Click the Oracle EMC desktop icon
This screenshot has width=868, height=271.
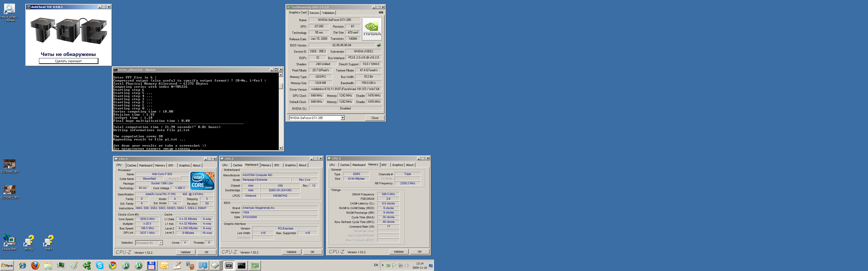[x=10, y=243]
